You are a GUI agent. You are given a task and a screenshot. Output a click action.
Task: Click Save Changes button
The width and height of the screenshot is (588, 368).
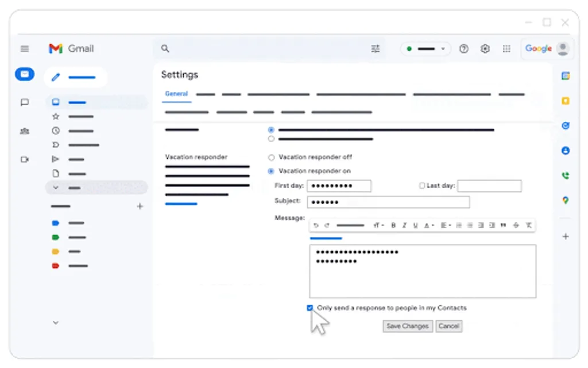[x=408, y=326]
